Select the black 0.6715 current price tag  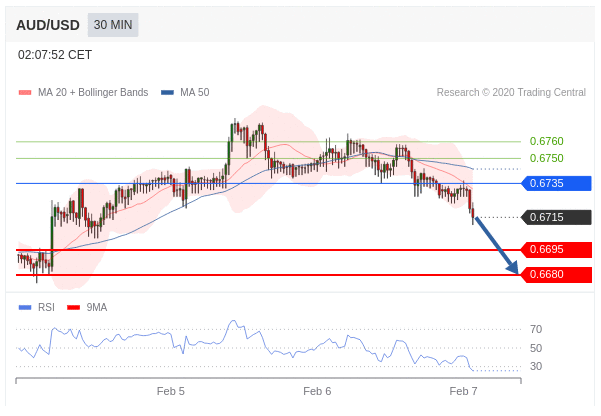557,217
